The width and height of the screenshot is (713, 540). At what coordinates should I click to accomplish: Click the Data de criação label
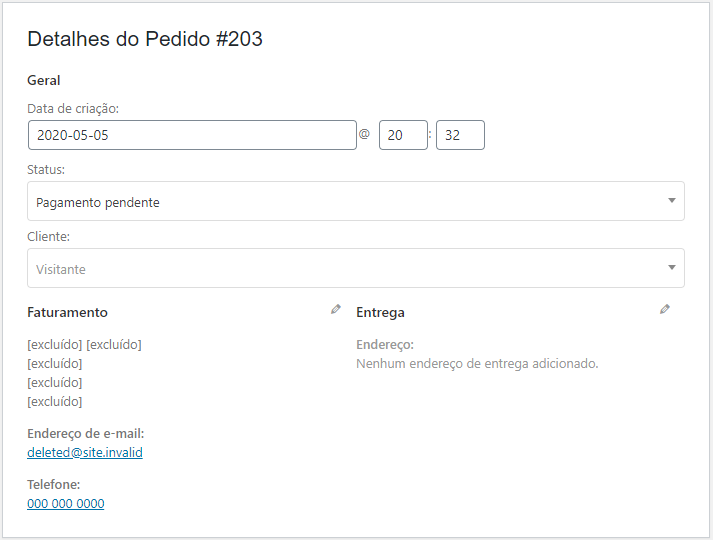coord(73,109)
